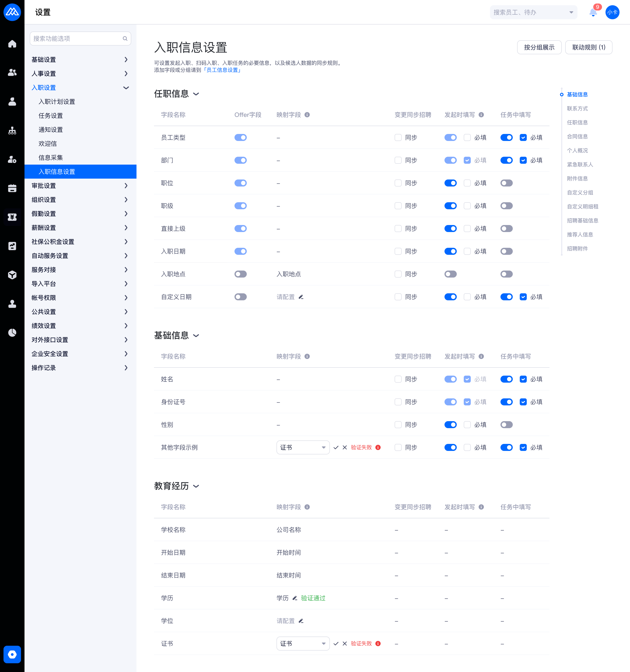Jump to 招聘附件 anchor
630x672 pixels.
point(577,248)
